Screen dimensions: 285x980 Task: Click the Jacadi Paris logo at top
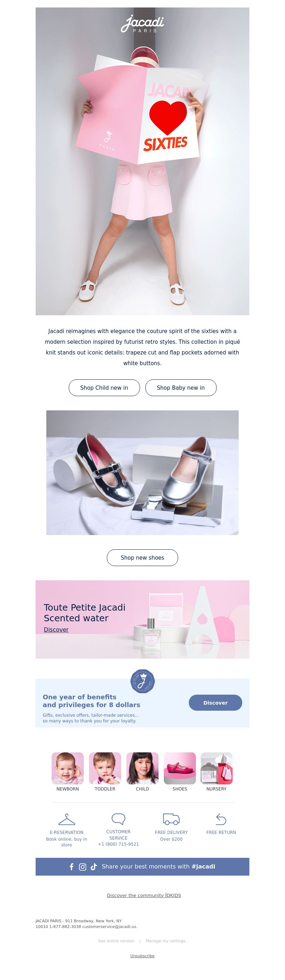click(142, 24)
